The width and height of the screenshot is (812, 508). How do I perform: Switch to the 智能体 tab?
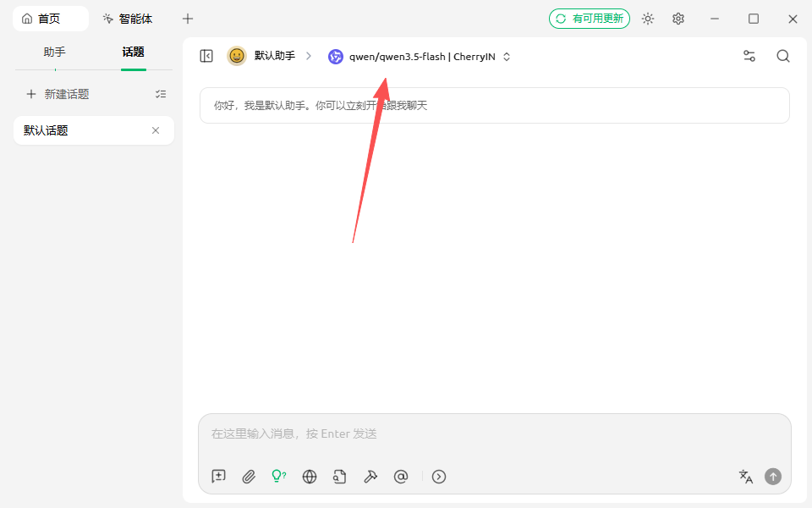coord(129,18)
